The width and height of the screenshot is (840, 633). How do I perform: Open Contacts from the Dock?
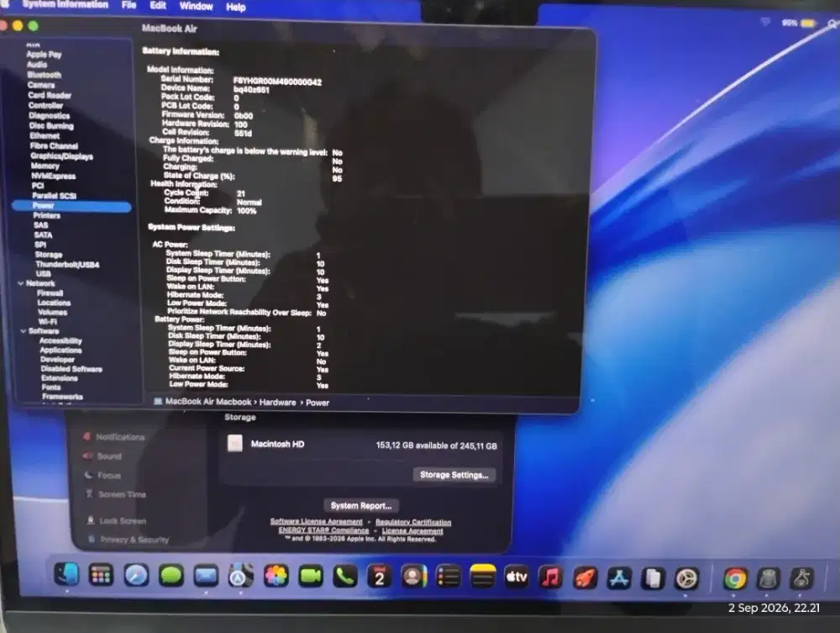point(413,578)
